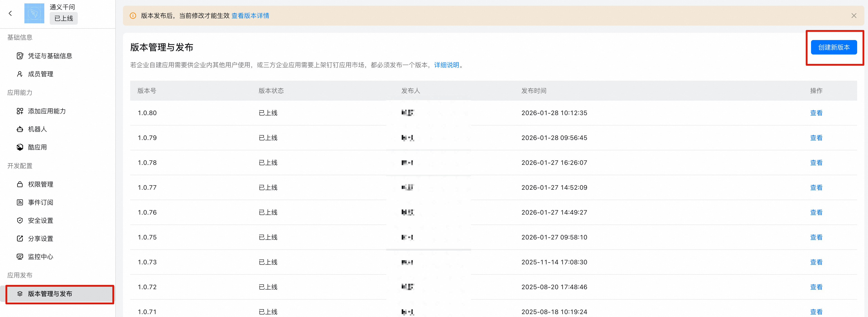Click the 酷应用 sidebar icon
This screenshot has width=868, height=317.
coord(20,147)
